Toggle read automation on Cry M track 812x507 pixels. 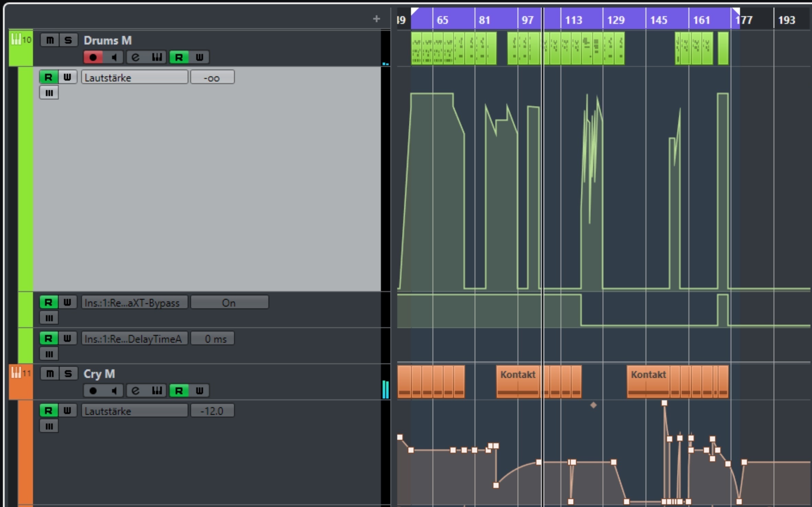pyautogui.click(x=179, y=390)
